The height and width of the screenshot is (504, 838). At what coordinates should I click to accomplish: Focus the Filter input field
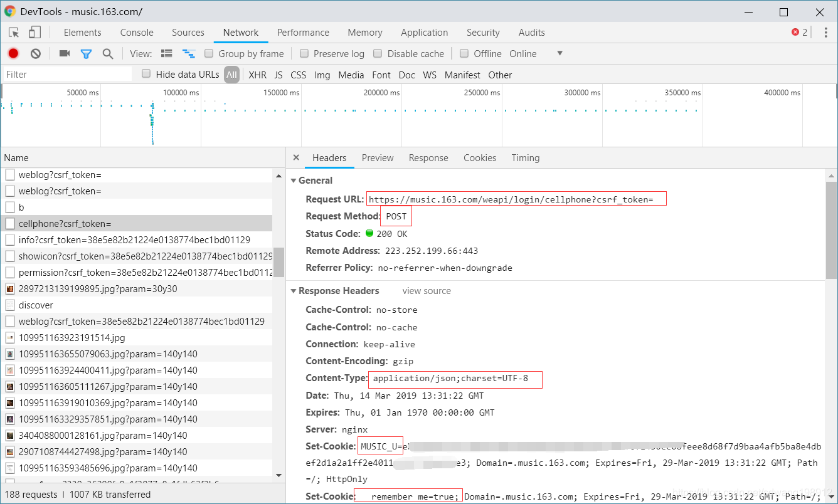67,75
